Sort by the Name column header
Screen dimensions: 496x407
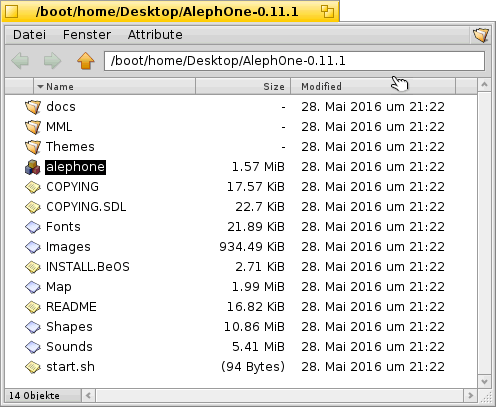[x=114, y=87]
